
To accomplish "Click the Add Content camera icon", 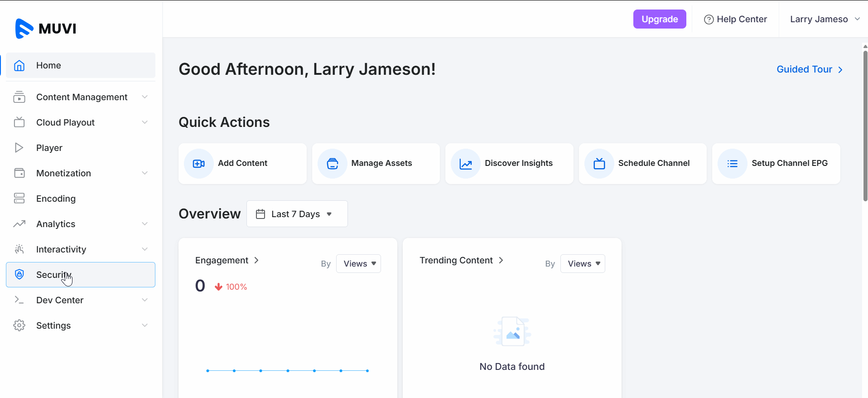I will (198, 164).
